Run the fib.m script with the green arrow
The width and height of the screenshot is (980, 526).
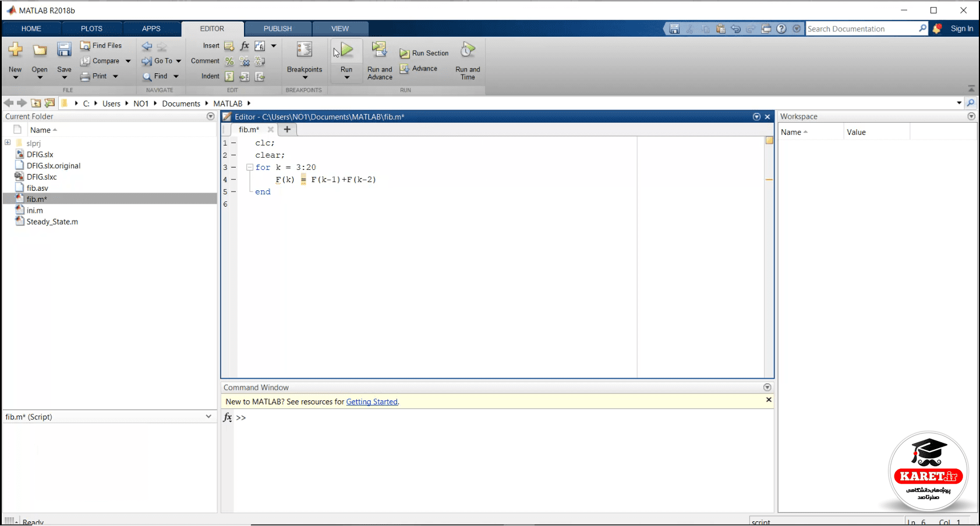[x=346, y=50]
